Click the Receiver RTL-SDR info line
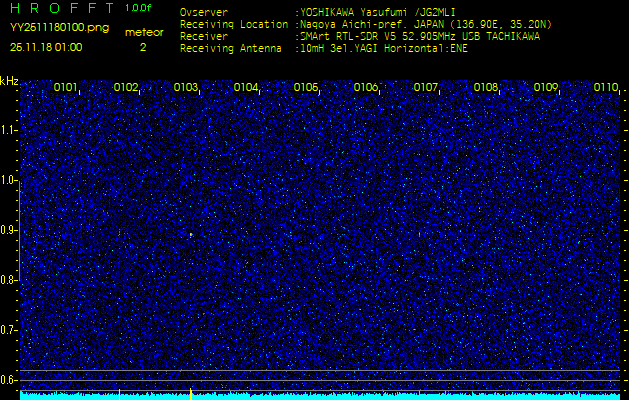629x400 pixels. pos(360,36)
